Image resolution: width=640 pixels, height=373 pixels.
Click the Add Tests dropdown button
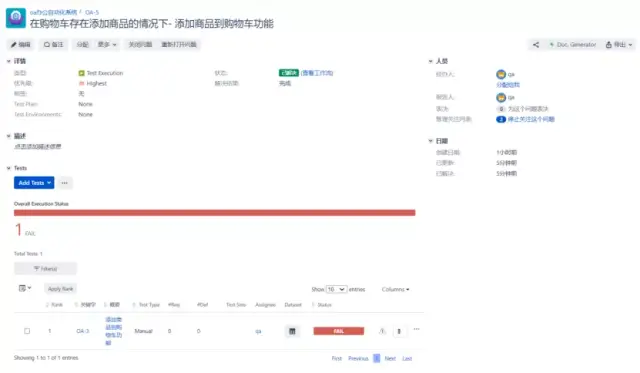click(x=34, y=183)
